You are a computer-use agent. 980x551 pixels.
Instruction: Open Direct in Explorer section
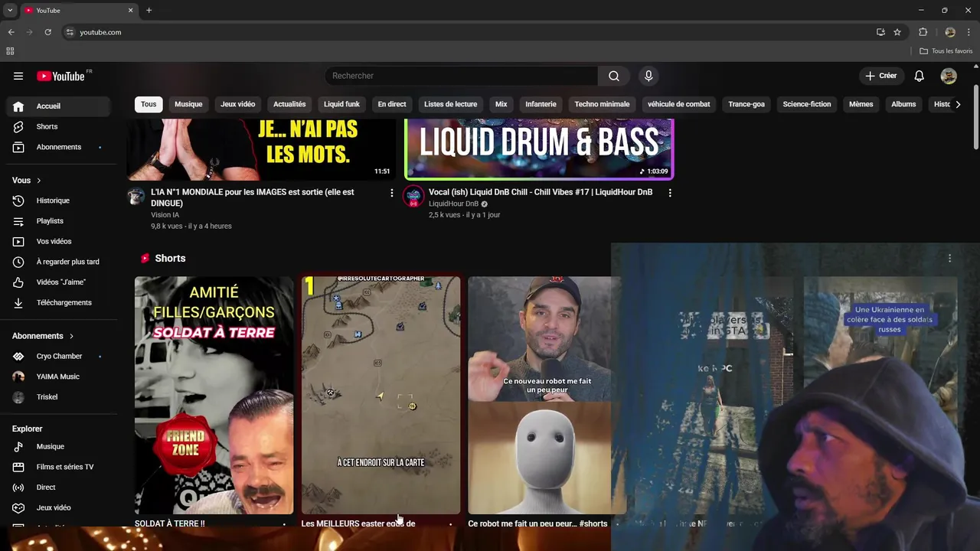tap(58, 487)
